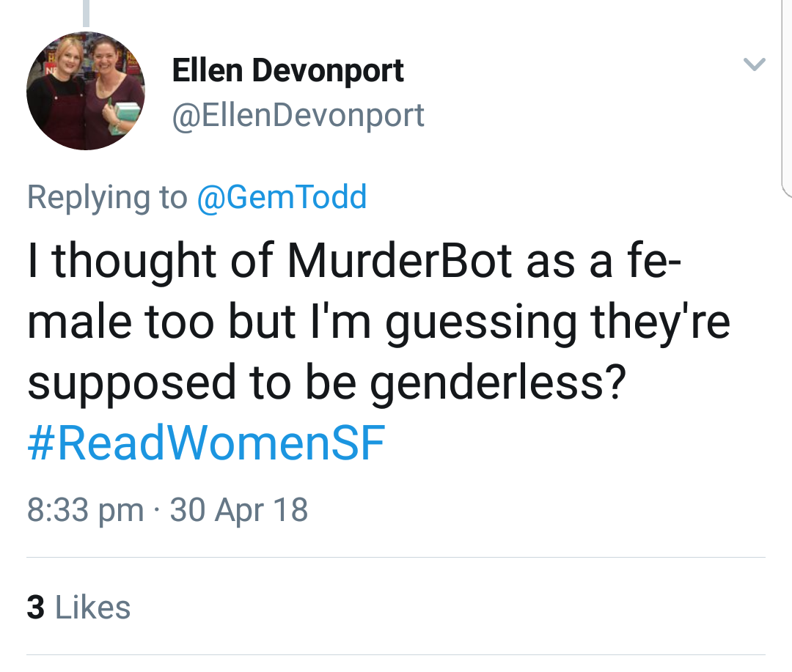Click the woman holding books in the avatar
This screenshot has width=792, height=672.
coord(110,95)
